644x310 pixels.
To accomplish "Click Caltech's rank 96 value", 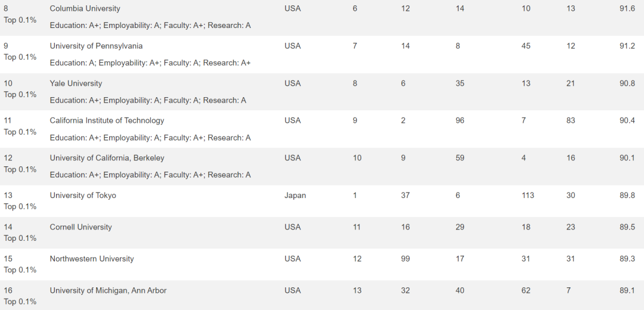I will click(x=460, y=120).
